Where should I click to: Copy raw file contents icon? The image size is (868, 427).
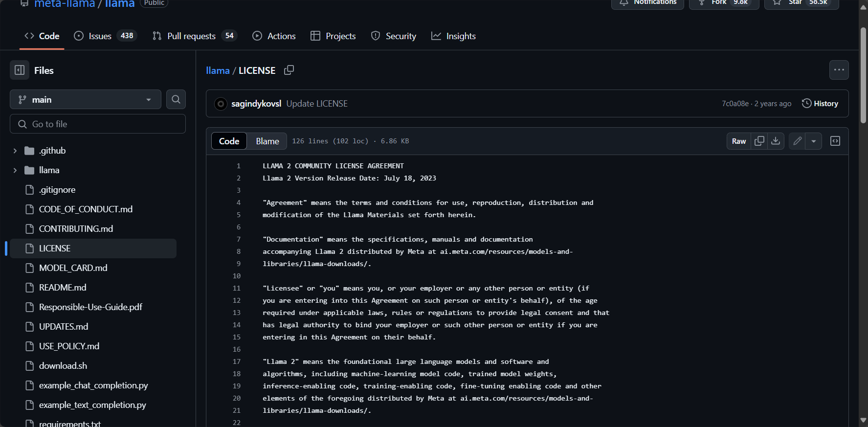[759, 141]
